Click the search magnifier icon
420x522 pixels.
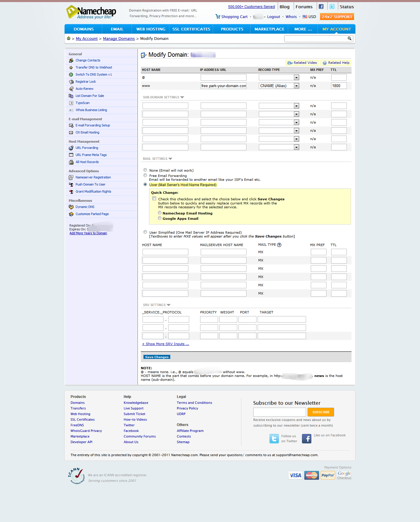[349, 38]
